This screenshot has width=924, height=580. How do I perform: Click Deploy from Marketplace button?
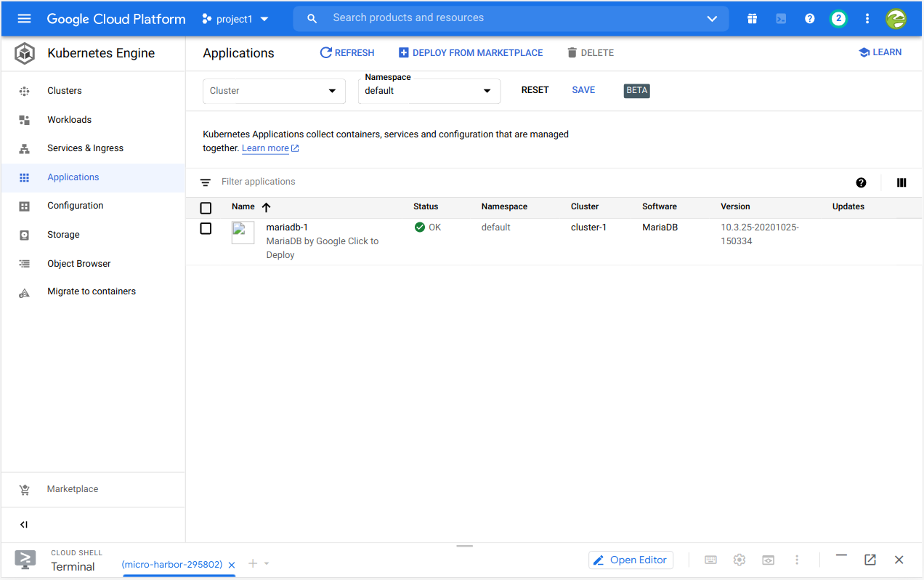pyautogui.click(x=470, y=53)
